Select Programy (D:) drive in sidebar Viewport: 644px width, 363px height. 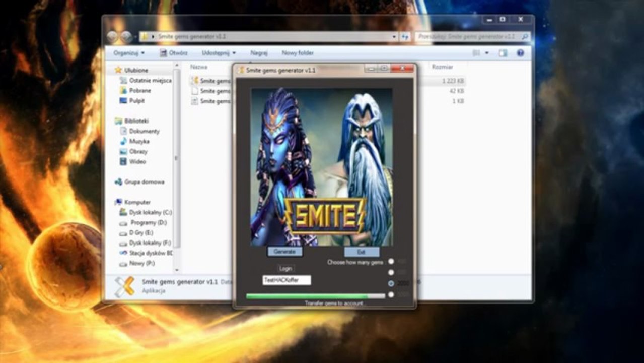(149, 222)
